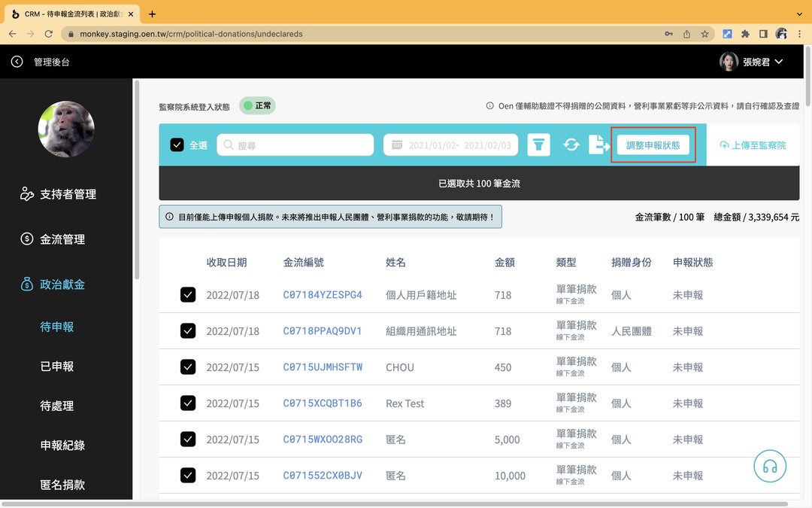812x508 pixels.
Task: Open the 2021/01/02-2021/02/03 date range selector
Action: [450, 144]
